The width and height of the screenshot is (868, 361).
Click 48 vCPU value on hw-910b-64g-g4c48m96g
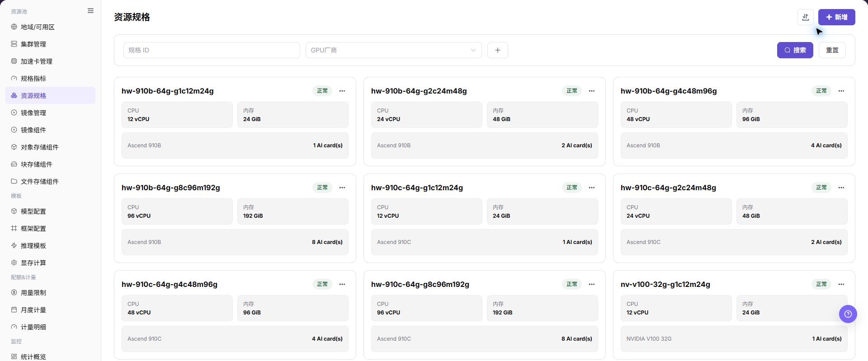tap(638, 119)
